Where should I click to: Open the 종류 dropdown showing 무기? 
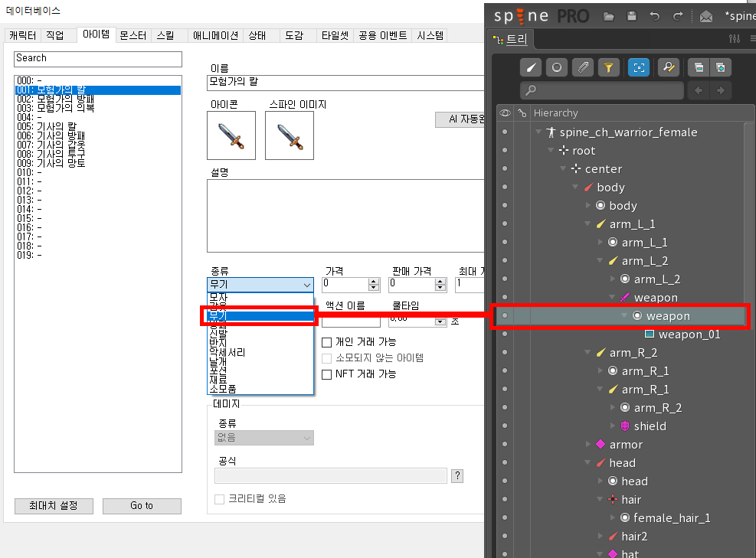pyautogui.click(x=260, y=284)
